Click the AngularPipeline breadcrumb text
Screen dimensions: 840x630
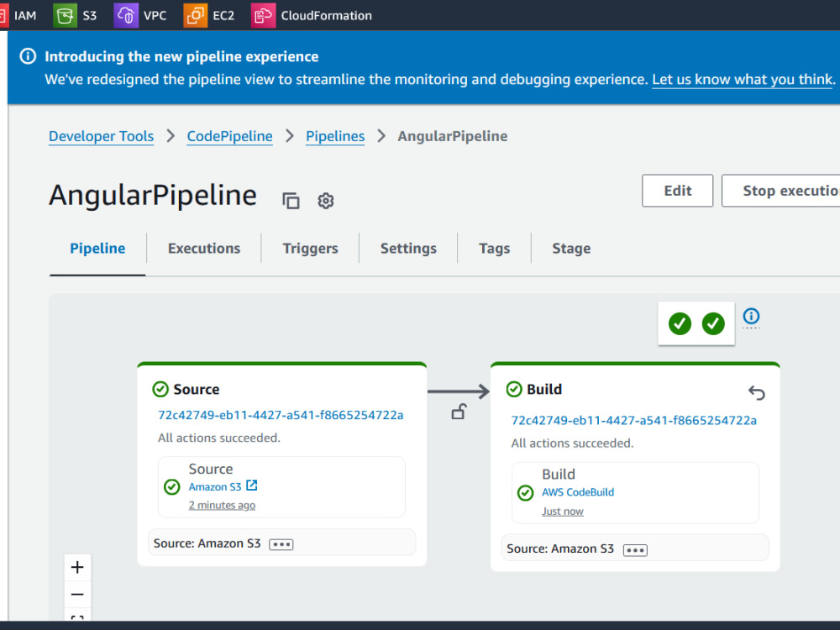click(x=453, y=136)
